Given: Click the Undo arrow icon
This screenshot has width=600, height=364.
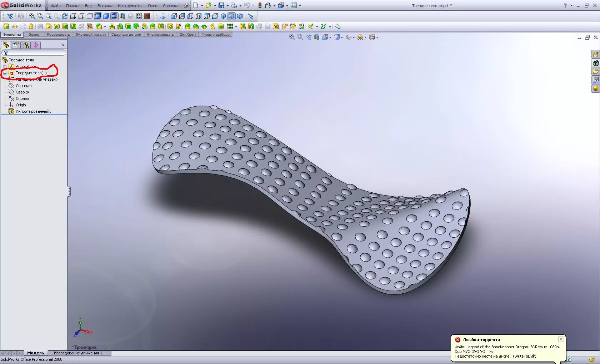Looking at the screenshot, I should (x=247, y=5).
